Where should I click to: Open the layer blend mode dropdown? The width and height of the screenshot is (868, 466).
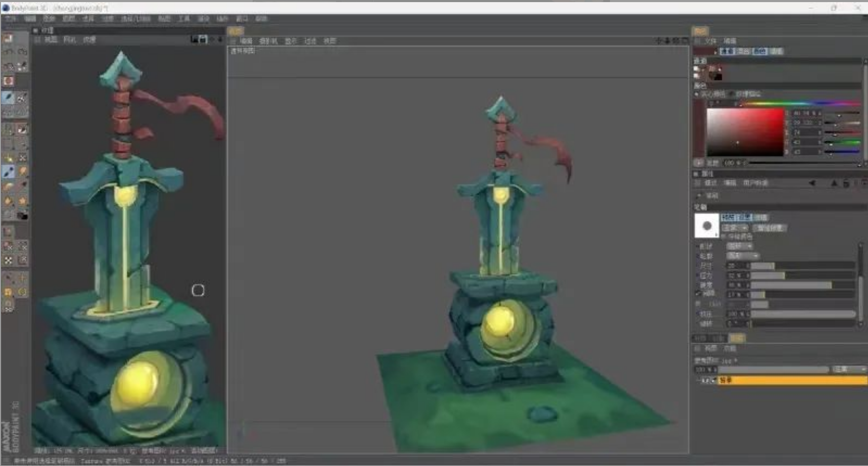848,370
